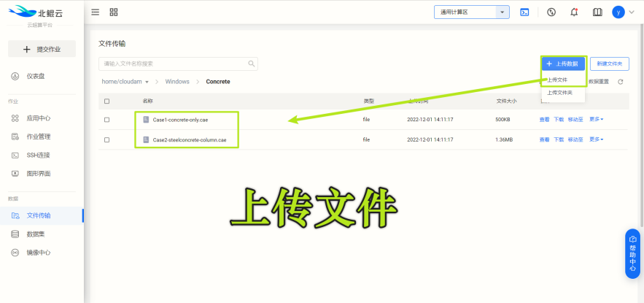Click the 应用中心 sidebar icon
The width and height of the screenshot is (644, 303).
(15, 118)
